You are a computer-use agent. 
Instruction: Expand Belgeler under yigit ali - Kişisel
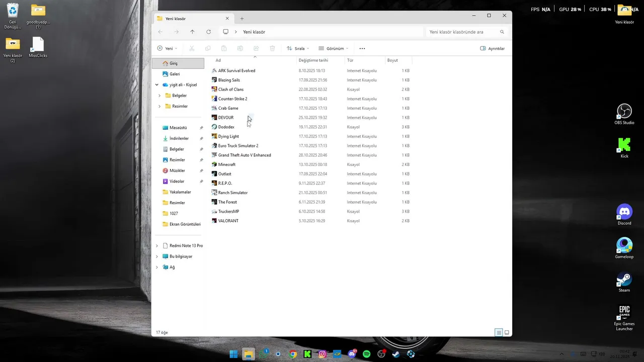(159, 96)
